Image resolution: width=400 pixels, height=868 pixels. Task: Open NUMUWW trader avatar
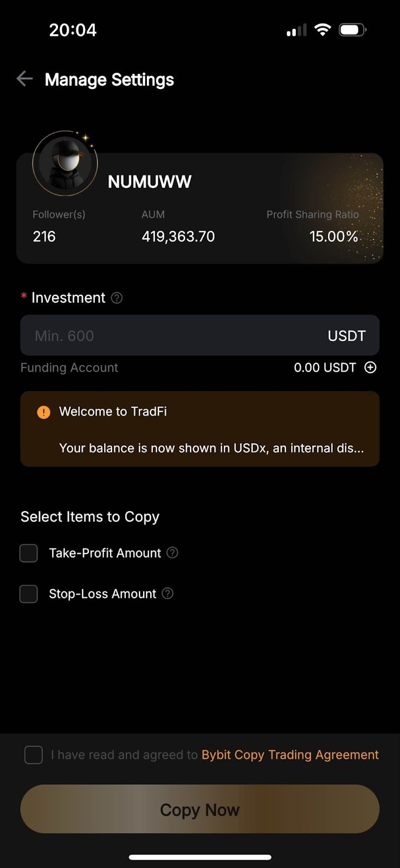65,163
